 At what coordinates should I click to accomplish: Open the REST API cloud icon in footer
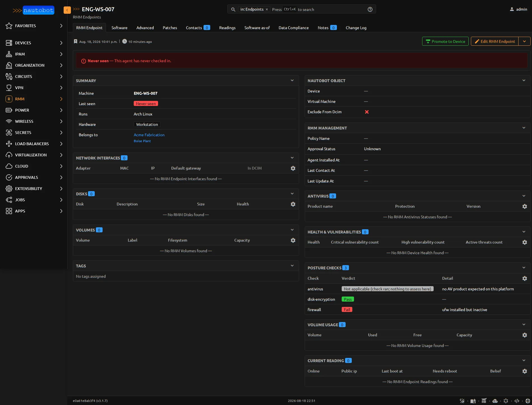point(495,401)
